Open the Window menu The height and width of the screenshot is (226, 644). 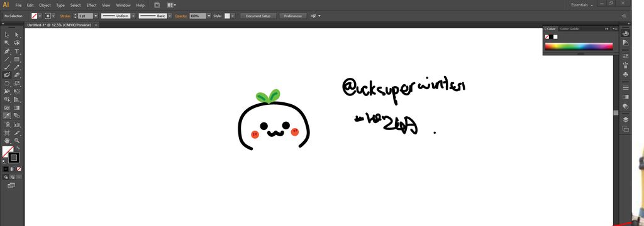(123, 5)
